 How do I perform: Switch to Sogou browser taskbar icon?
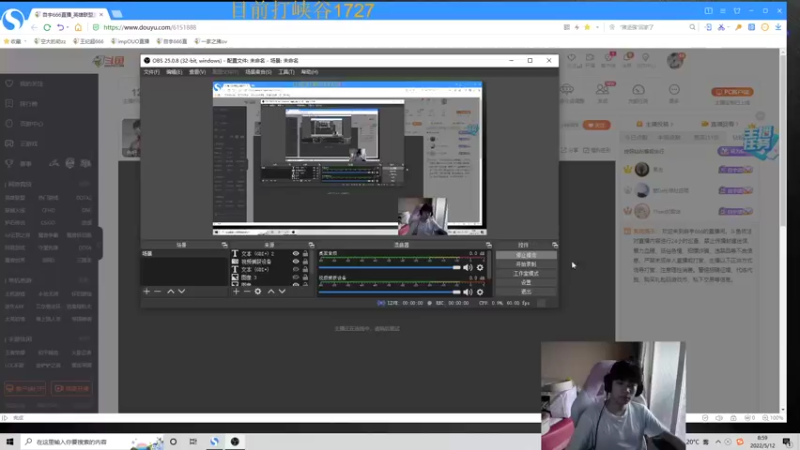(x=214, y=442)
